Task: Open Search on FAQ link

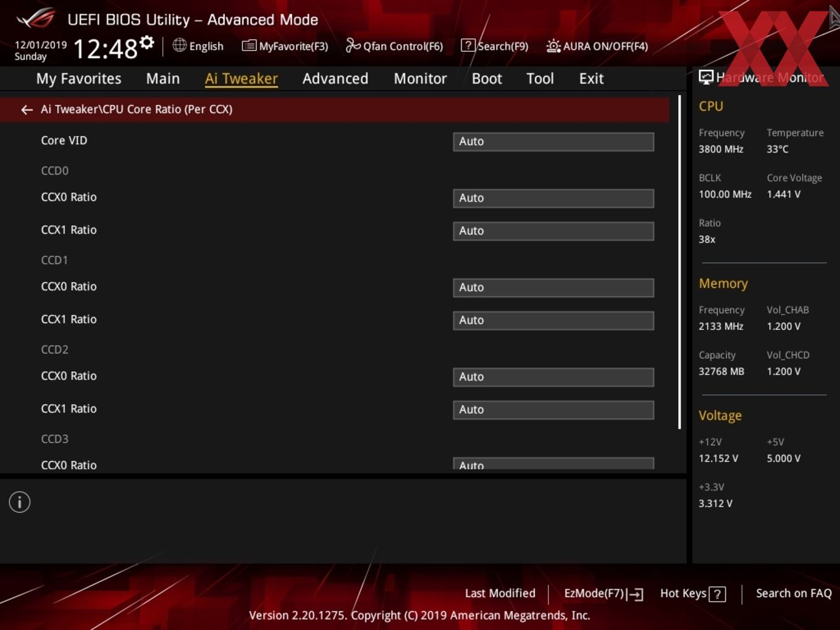Action: point(794,594)
